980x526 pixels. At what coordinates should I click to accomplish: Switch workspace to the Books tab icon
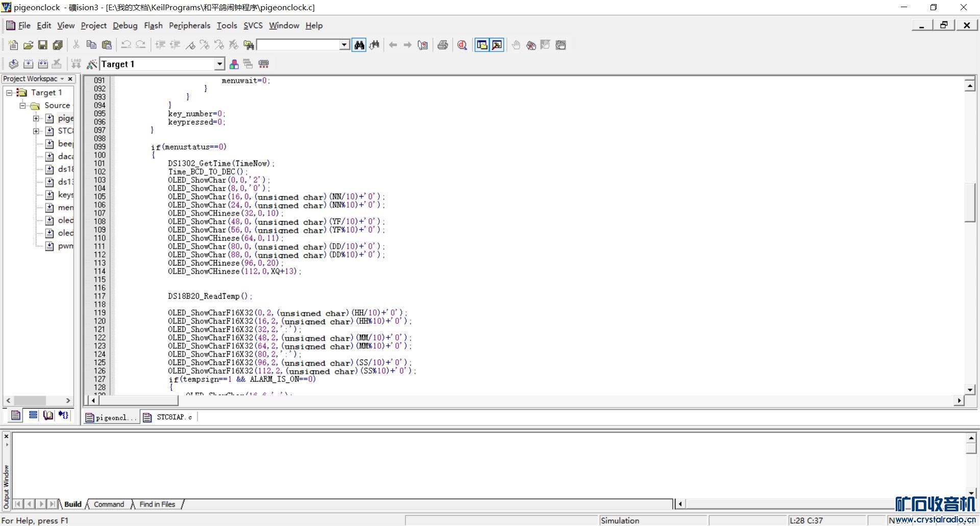tap(48, 415)
